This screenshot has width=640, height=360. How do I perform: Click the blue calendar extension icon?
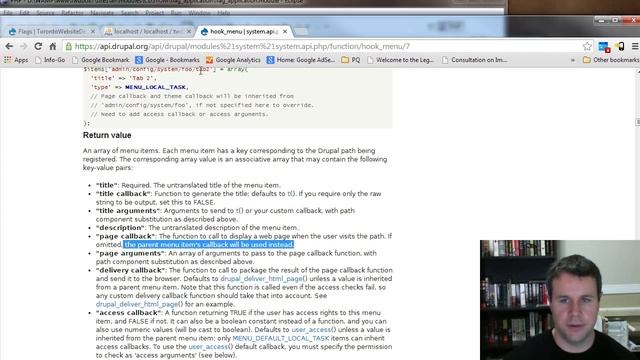point(604,47)
